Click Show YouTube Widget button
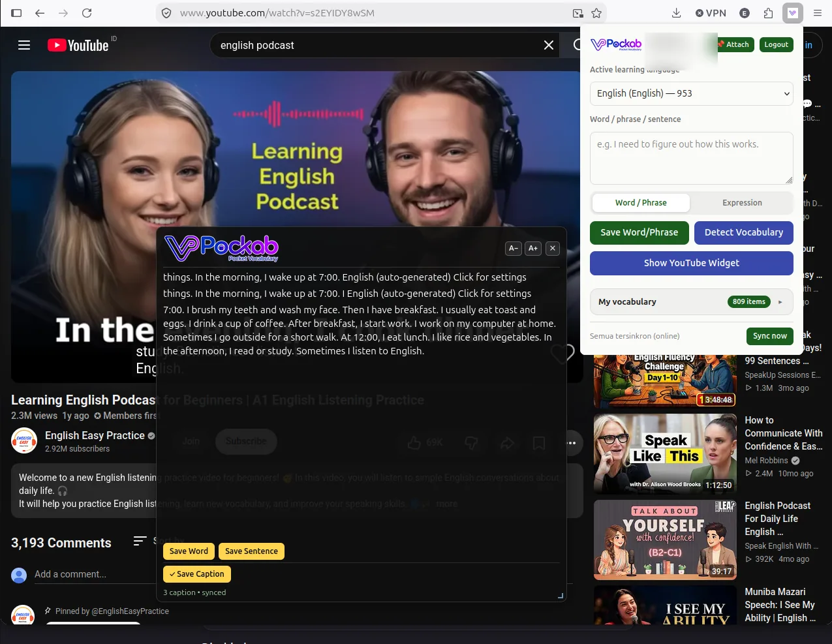This screenshot has height=644, width=832. click(x=692, y=263)
